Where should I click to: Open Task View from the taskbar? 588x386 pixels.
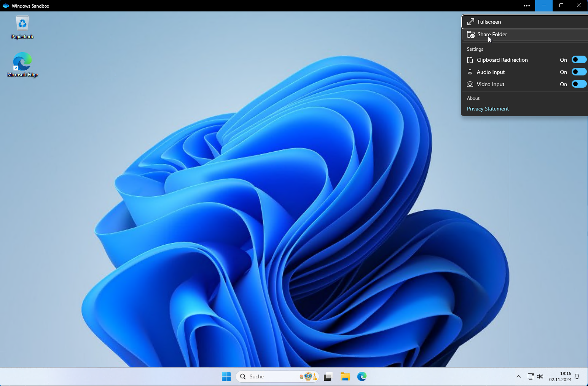point(328,376)
